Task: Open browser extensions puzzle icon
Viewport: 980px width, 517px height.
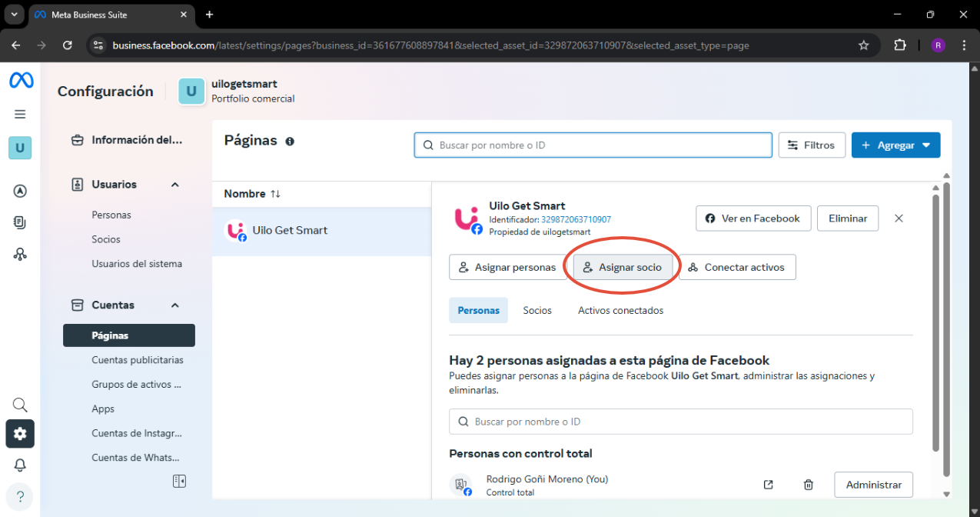Action: (x=900, y=45)
